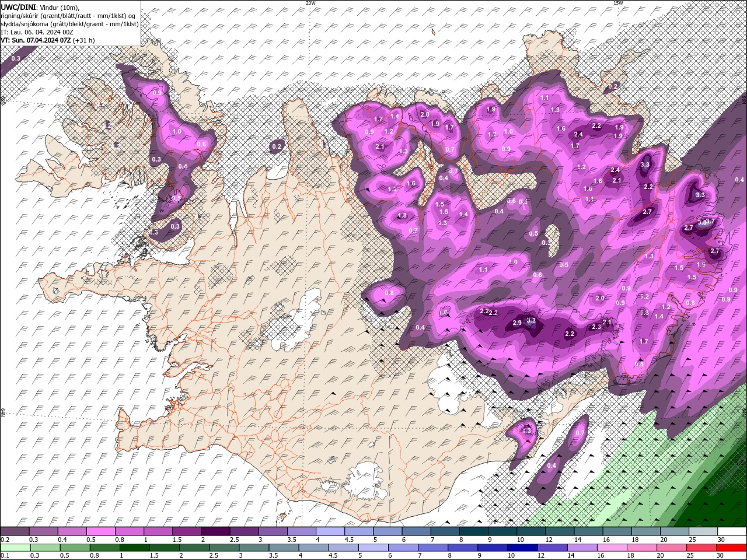Screen dimensions: 747x560
Task: Pick the 25 crimson swatch, lower legend
Action: point(701,548)
